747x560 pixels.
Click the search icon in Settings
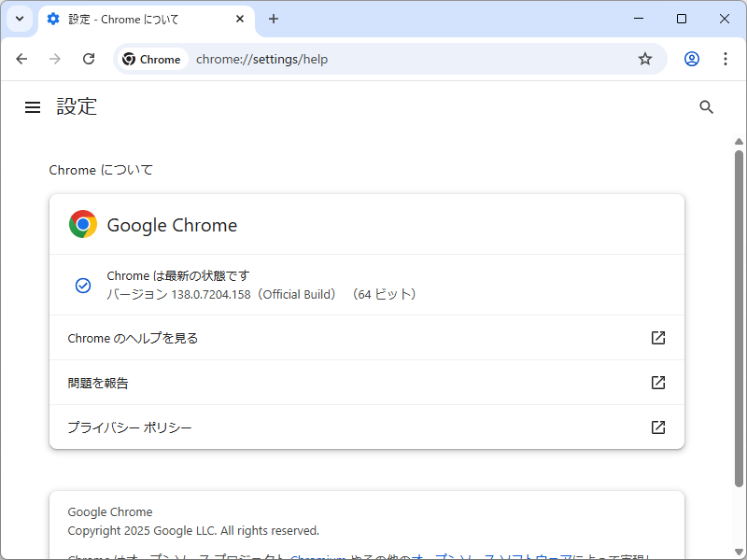(x=706, y=106)
